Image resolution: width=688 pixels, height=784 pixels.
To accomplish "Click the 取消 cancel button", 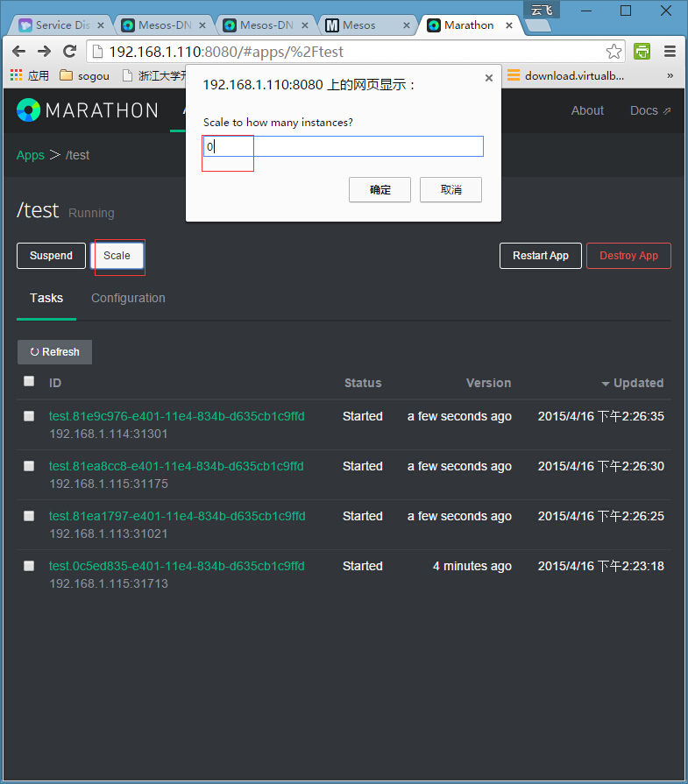I will (450, 189).
